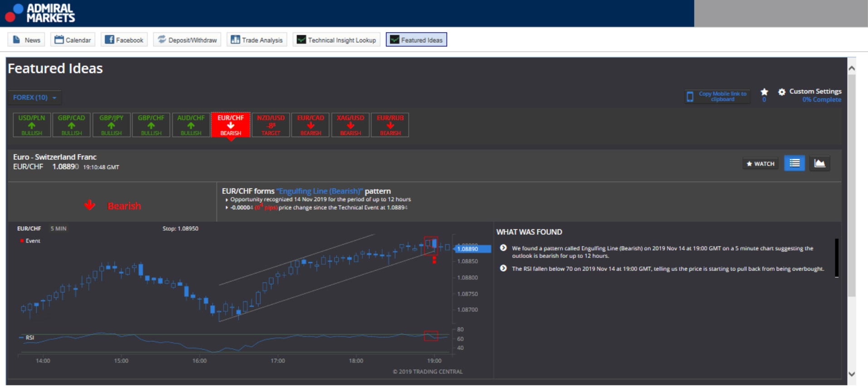868x390 pixels.
Task: Click the Euro - Switzerland Franc title
Action: [x=55, y=157]
